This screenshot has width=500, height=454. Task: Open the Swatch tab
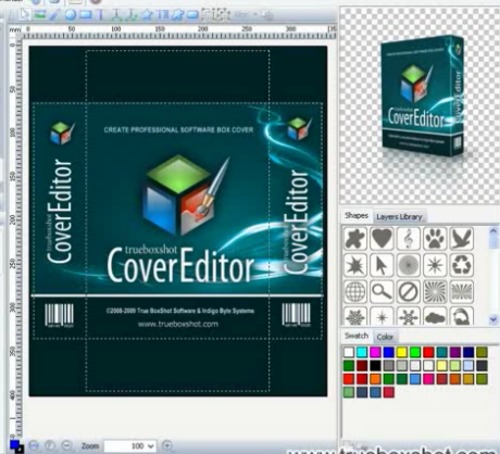(x=356, y=336)
